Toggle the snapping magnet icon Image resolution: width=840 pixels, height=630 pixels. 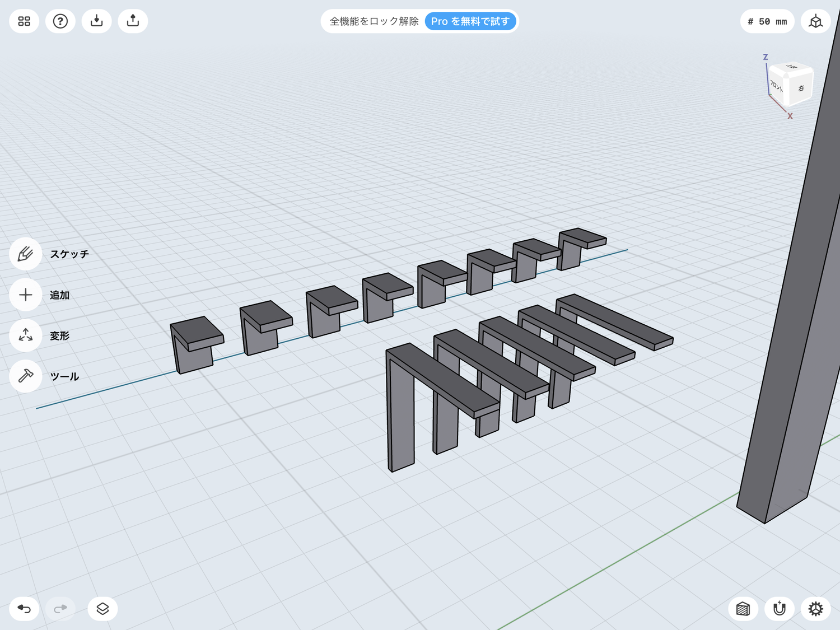780,609
